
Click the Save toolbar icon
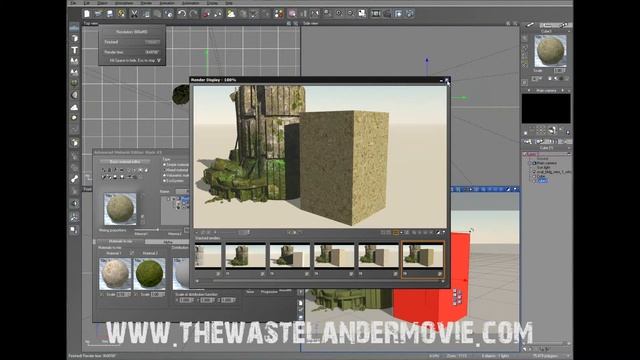coord(110,13)
